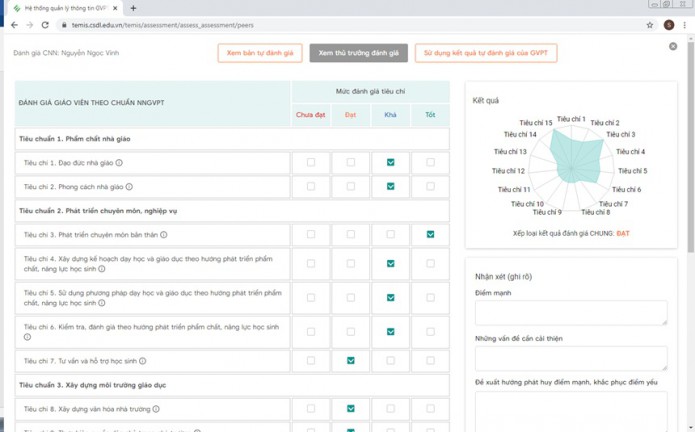
Task: Select 'Khá' for Tiêu chí 8
Action: pyautogui.click(x=390, y=408)
